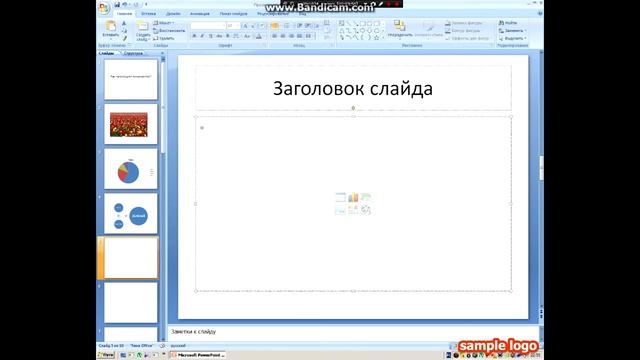640x360 pixels.
Task: Click the Shape Fill (Заливка фигуры) button
Action: point(464,23)
